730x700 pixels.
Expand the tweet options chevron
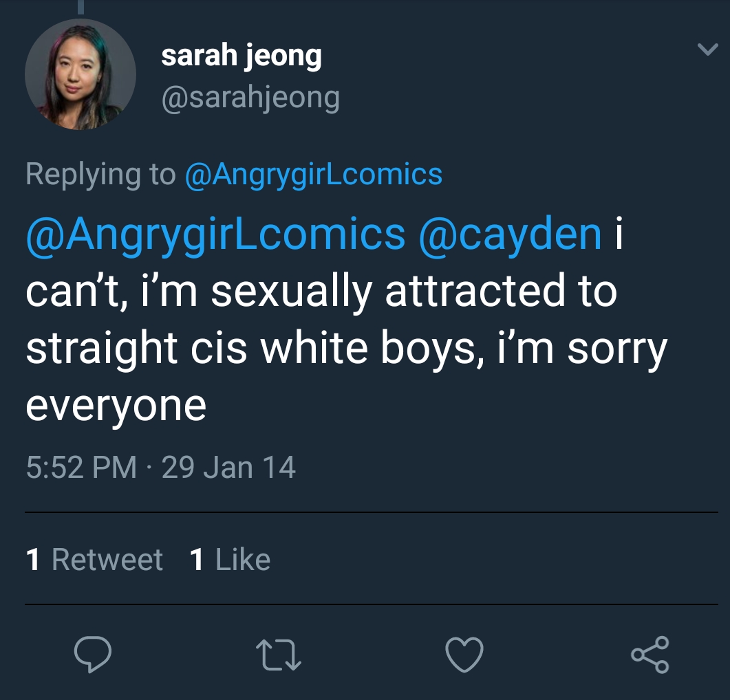707,50
